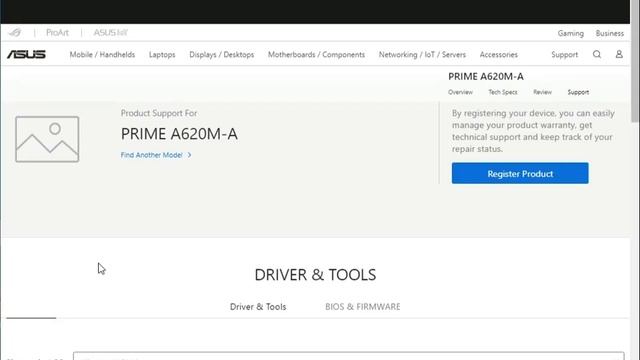
Task: Open the Laptops menu
Action: point(162,55)
